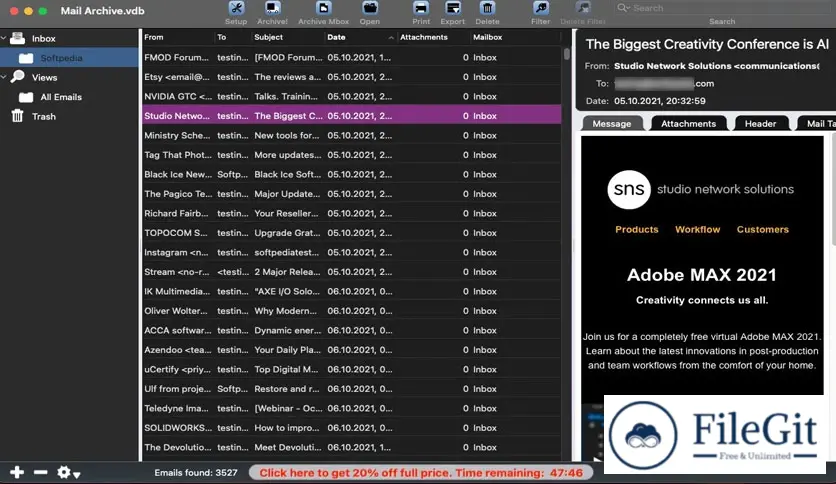Select the SOLIDWORKS email row
Screen dimensions: 836x484
[x=352, y=427]
